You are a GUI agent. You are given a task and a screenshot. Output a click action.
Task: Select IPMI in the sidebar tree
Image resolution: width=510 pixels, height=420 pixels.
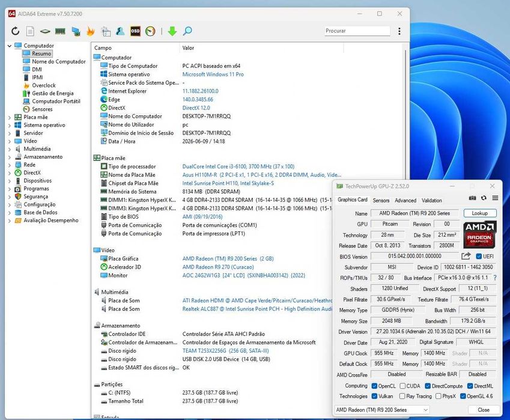[x=37, y=78]
